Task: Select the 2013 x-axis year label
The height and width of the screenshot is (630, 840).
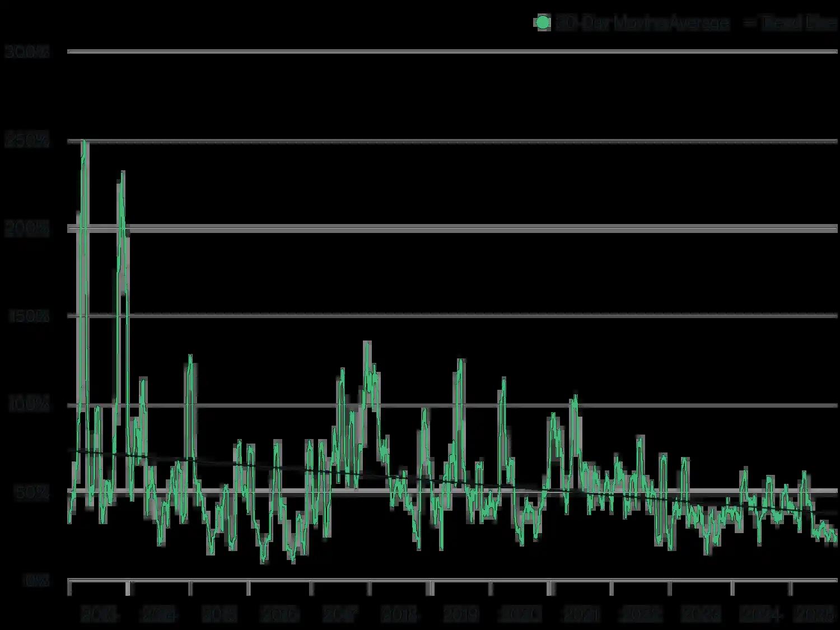Action: (99, 615)
